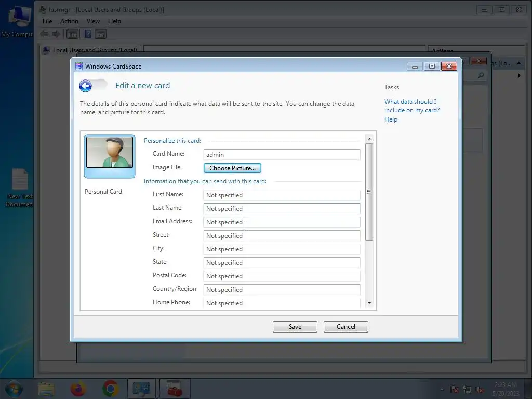Maximize the Windows CardSpace window

(432, 66)
